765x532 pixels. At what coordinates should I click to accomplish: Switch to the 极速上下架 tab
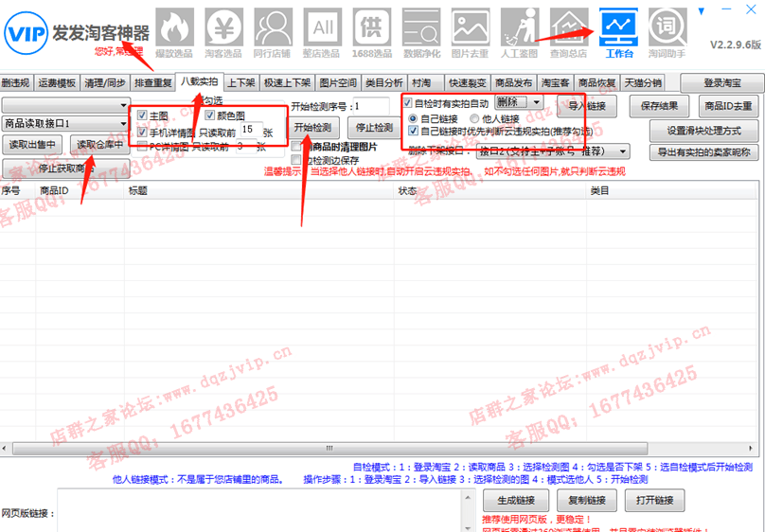pyautogui.click(x=288, y=83)
